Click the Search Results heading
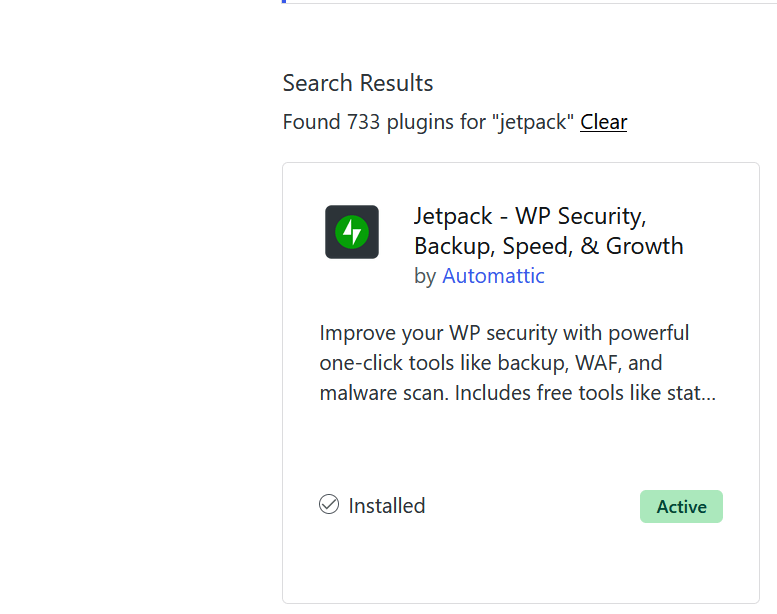This screenshot has height=614, width=777. [x=358, y=83]
